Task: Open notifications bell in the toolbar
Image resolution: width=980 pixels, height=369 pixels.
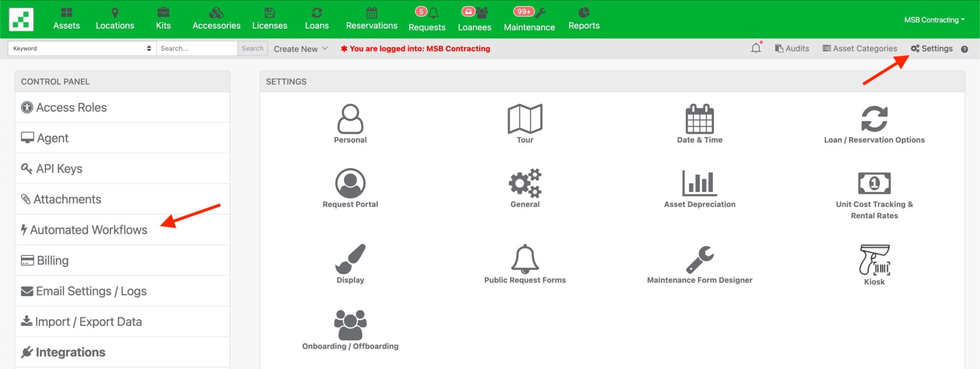Action: point(756,48)
